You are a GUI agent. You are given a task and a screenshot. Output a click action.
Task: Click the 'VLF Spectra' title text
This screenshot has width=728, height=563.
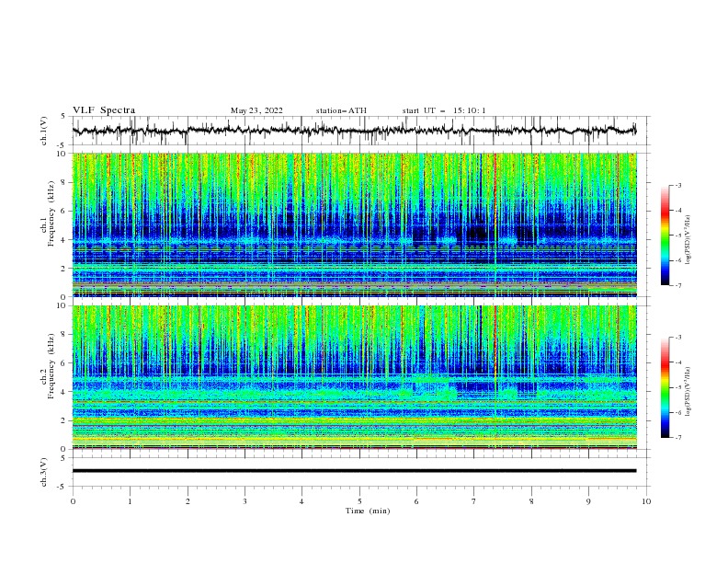tap(104, 110)
